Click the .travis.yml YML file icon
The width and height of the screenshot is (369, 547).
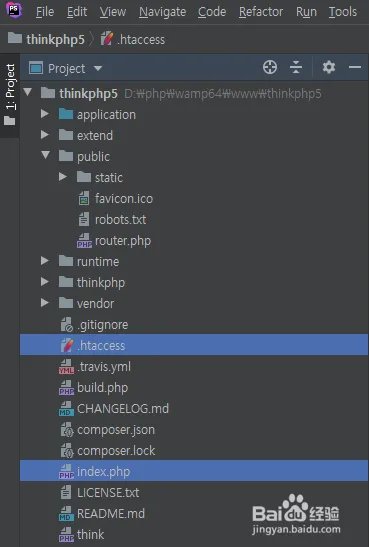[66, 367]
